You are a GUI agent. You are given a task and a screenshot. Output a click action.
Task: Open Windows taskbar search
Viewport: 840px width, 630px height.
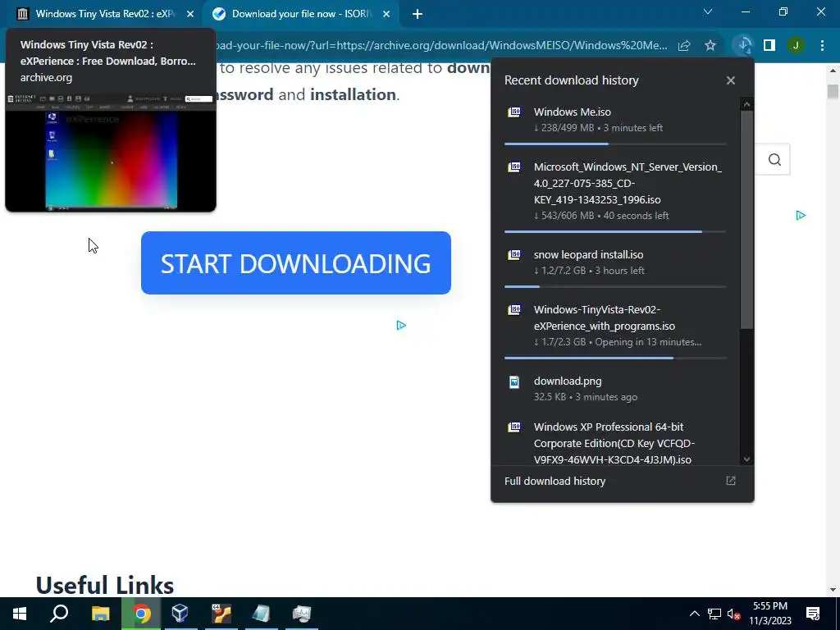pyautogui.click(x=59, y=614)
